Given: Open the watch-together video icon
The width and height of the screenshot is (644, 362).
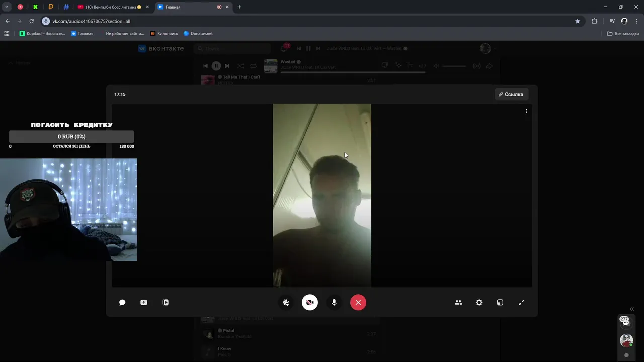Looking at the screenshot, I should point(165,302).
